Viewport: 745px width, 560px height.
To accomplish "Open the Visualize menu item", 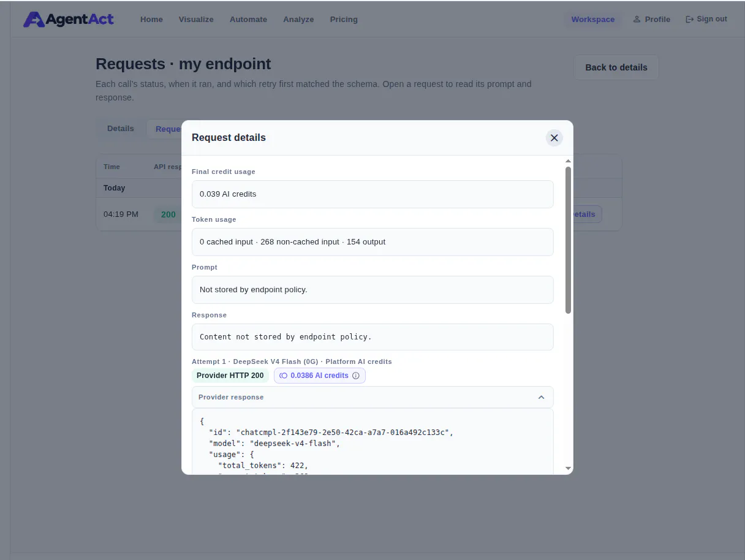I will tap(196, 19).
